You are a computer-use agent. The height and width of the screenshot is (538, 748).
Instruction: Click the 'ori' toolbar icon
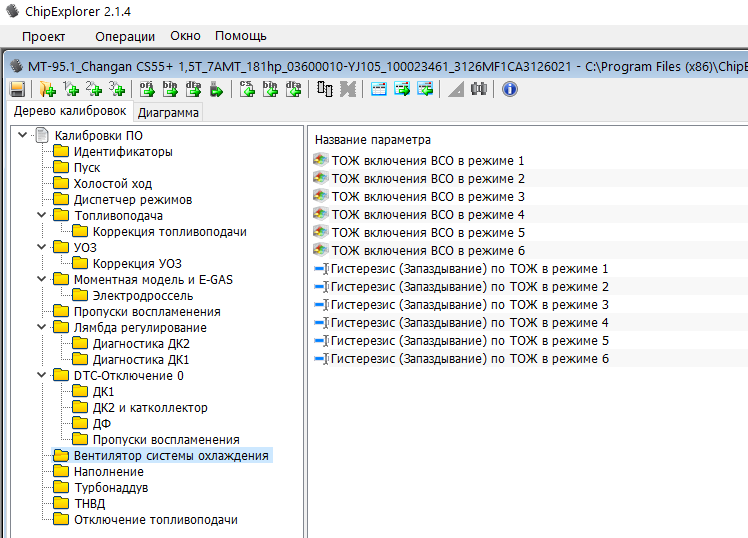[147, 89]
